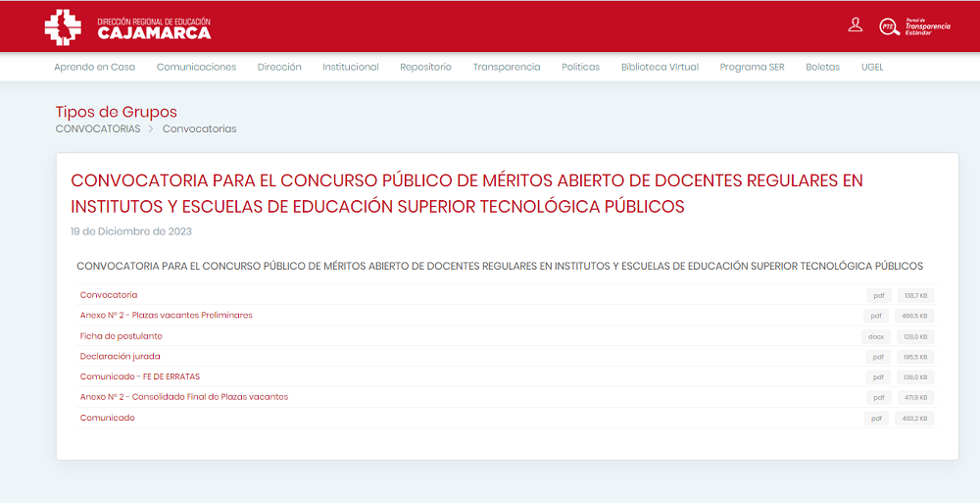This screenshot has width=980, height=503.
Task: Open the user account icon
Action: pos(856,25)
